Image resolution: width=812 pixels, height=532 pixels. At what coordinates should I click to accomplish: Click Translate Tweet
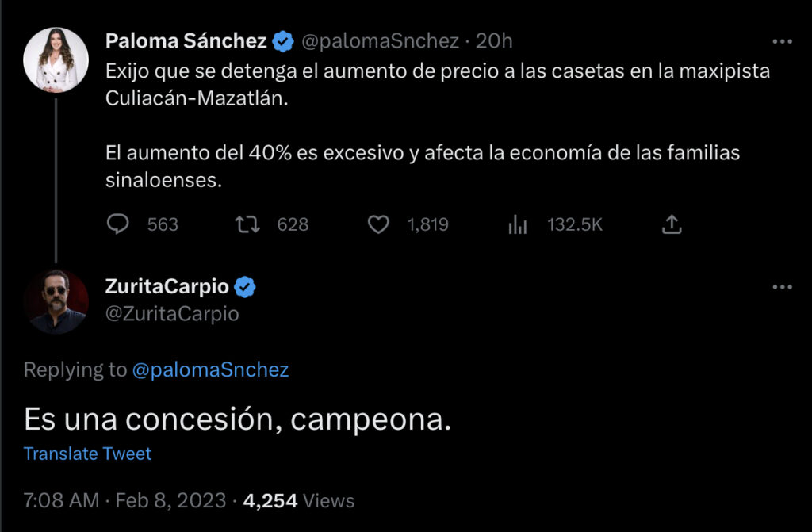point(87,454)
